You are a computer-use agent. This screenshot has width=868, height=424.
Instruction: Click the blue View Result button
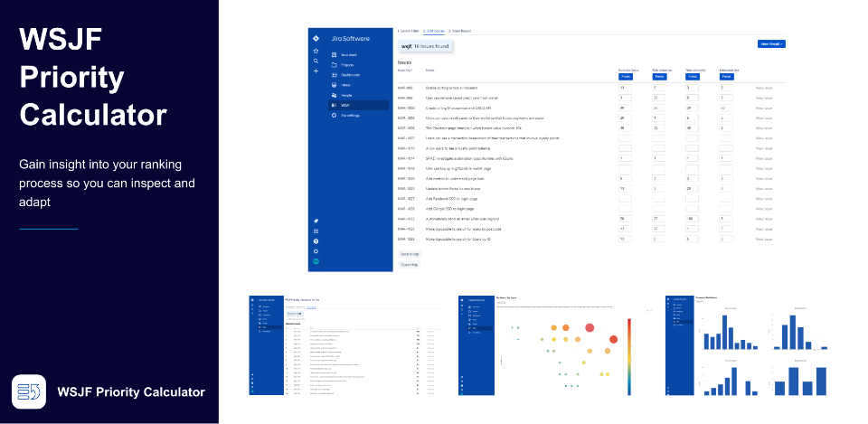770,43
